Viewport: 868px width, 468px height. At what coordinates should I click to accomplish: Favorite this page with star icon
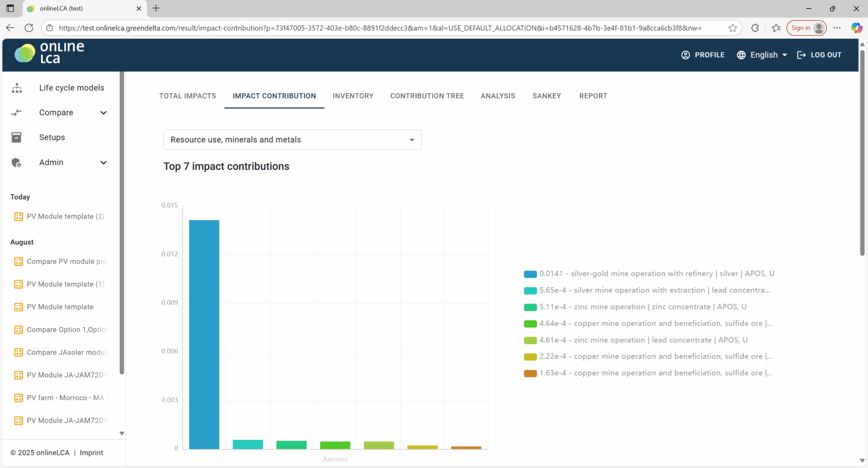point(732,28)
